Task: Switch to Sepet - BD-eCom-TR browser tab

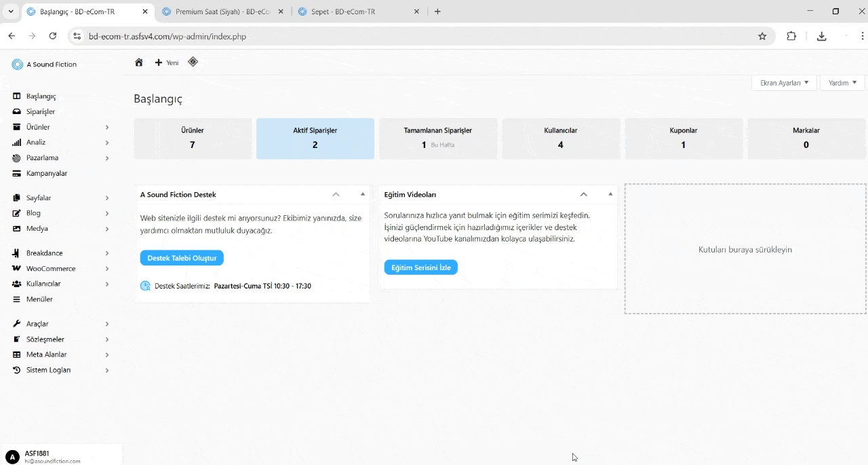Action: coord(359,12)
